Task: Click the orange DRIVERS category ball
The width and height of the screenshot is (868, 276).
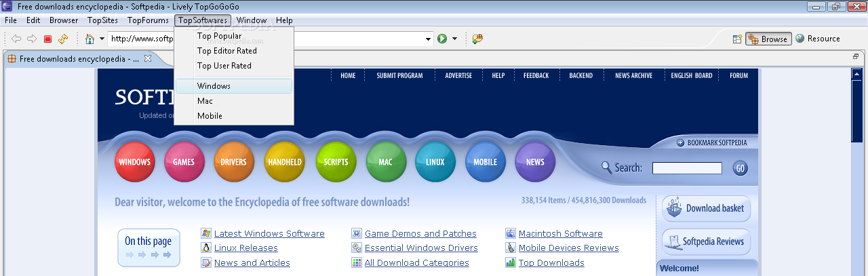Action: (234, 162)
